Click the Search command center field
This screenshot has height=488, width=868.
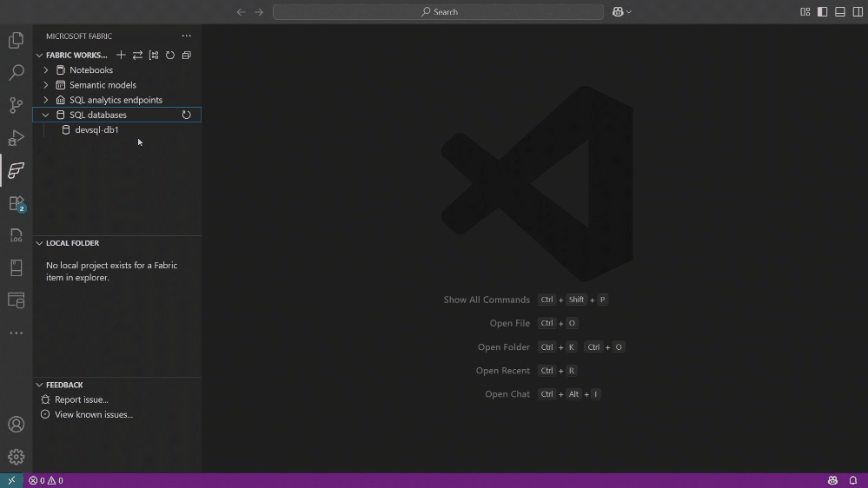point(439,11)
